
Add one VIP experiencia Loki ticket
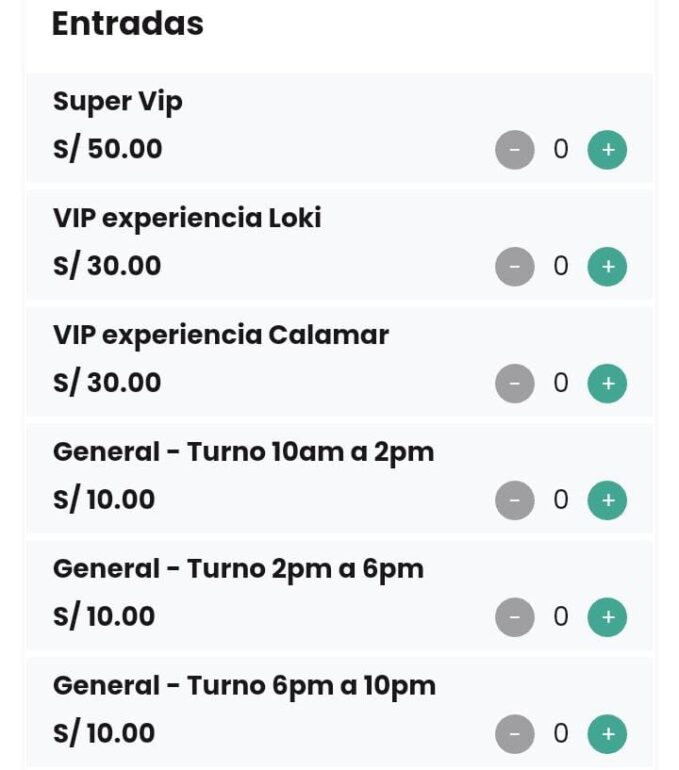(x=606, y=267)
